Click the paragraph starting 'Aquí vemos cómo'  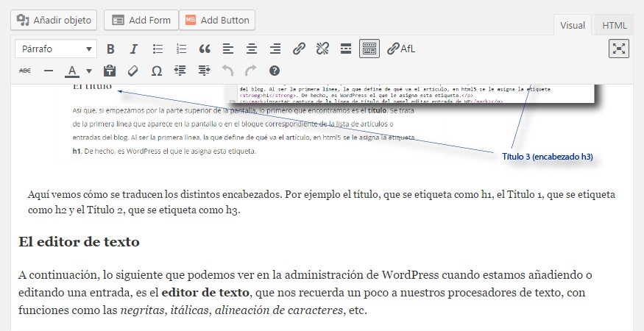point(321,202)
